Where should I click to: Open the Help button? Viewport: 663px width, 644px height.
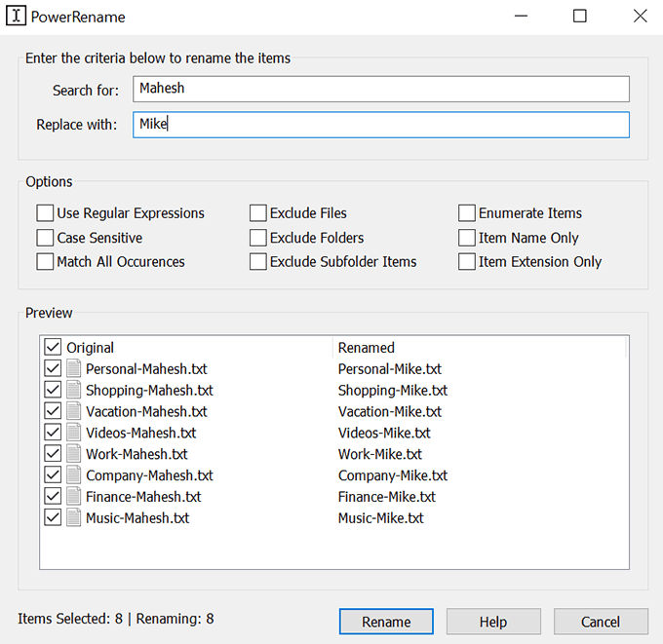click(493, 622)
